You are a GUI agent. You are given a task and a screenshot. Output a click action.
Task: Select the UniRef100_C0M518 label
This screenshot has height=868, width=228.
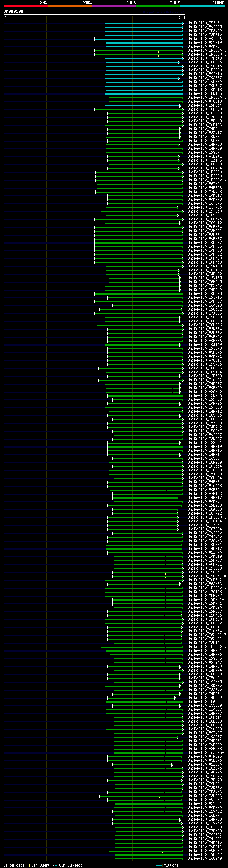click(x=204, y=90)
